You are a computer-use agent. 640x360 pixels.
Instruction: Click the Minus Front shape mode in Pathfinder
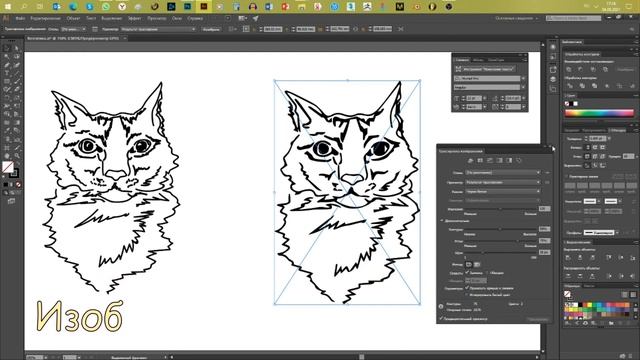581,69
